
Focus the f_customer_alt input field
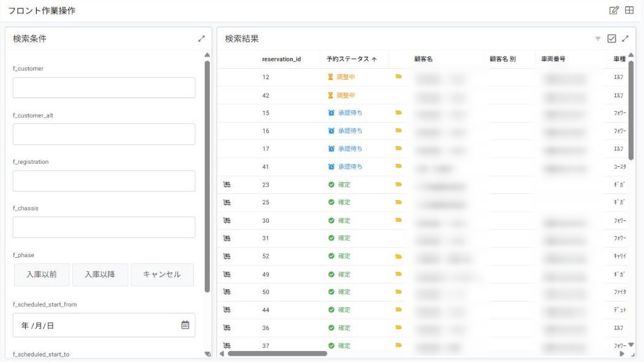[104, 134]
